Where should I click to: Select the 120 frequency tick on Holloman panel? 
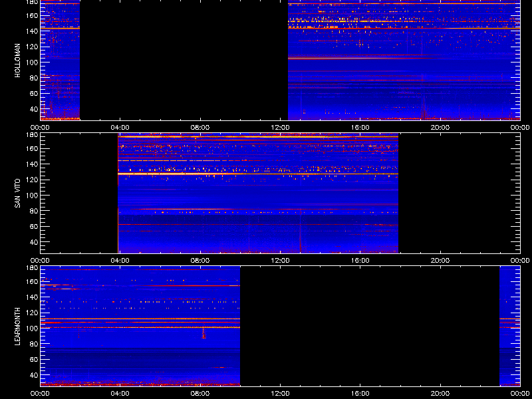point(33,47)
